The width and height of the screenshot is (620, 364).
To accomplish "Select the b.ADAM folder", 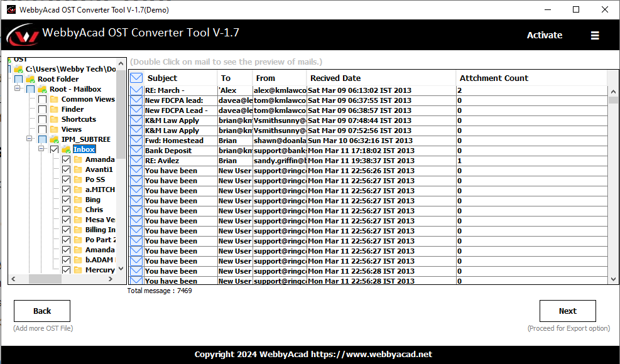I will [x=99, y=260].
